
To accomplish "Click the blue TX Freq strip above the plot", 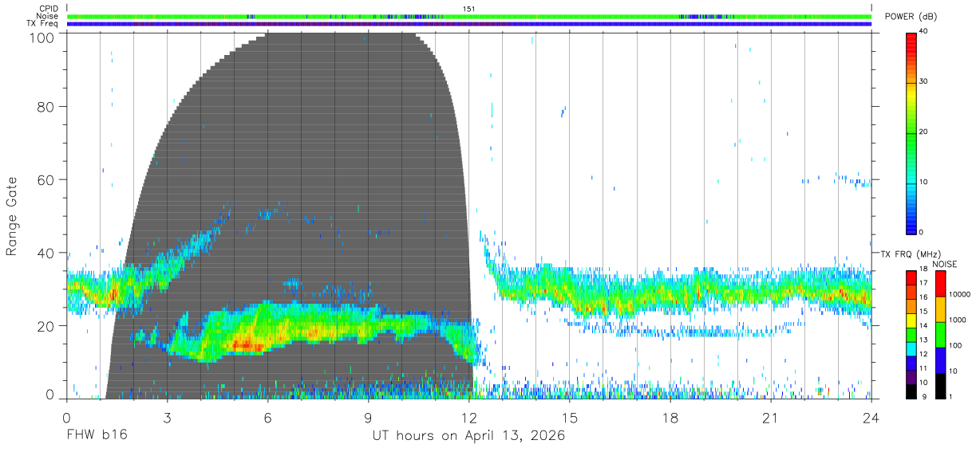I will click(469, 24).
